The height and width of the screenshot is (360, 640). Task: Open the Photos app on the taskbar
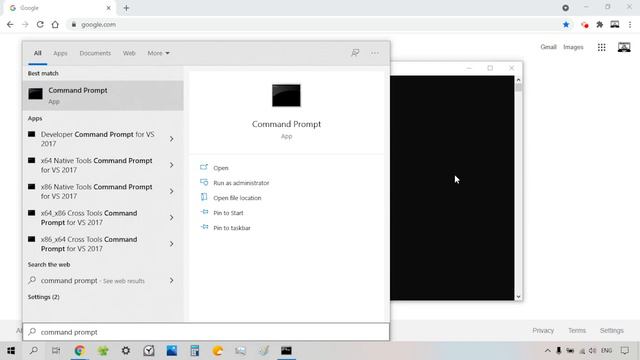point(172,351)
